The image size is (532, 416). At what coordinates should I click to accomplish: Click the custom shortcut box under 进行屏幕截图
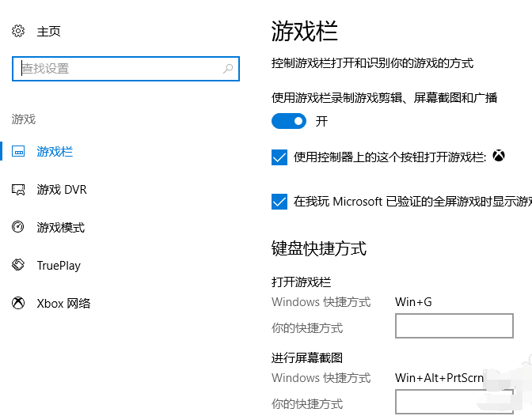pos(454,402)
